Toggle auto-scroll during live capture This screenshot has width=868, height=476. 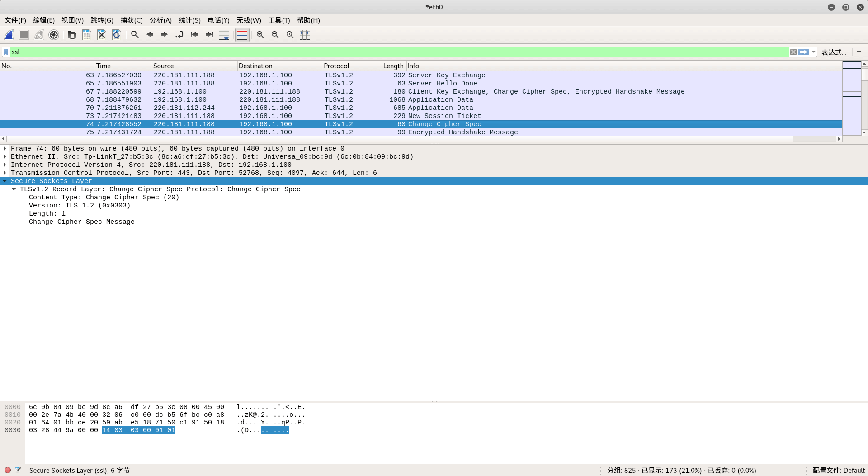click(x=224, y=35)
